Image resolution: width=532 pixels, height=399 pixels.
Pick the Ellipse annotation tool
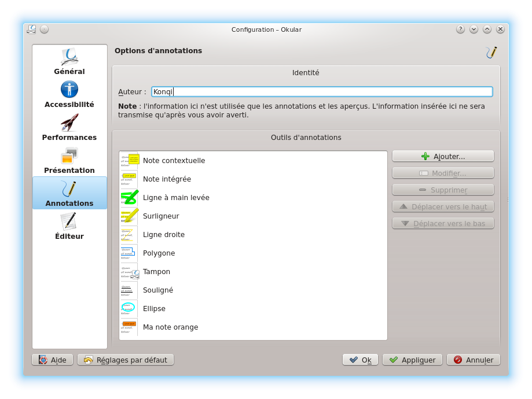point(154,308)
